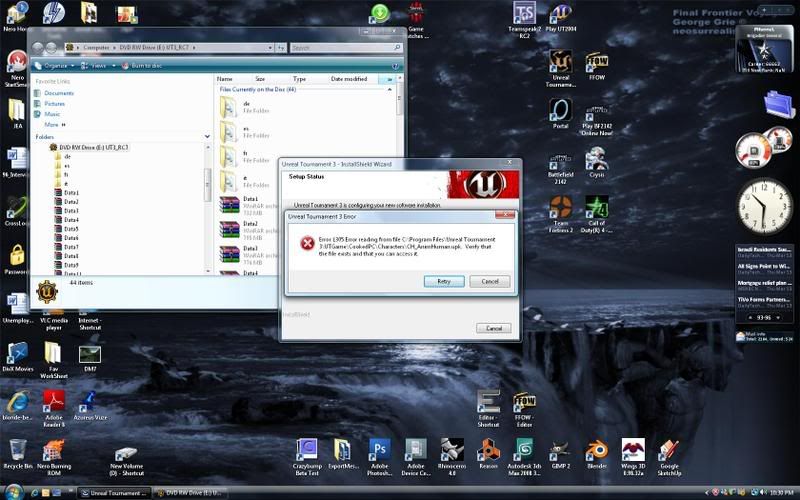The image size is (800, 500).
Task: Open the Blender desktop shortcut
Action: click(x=596, y=454)
